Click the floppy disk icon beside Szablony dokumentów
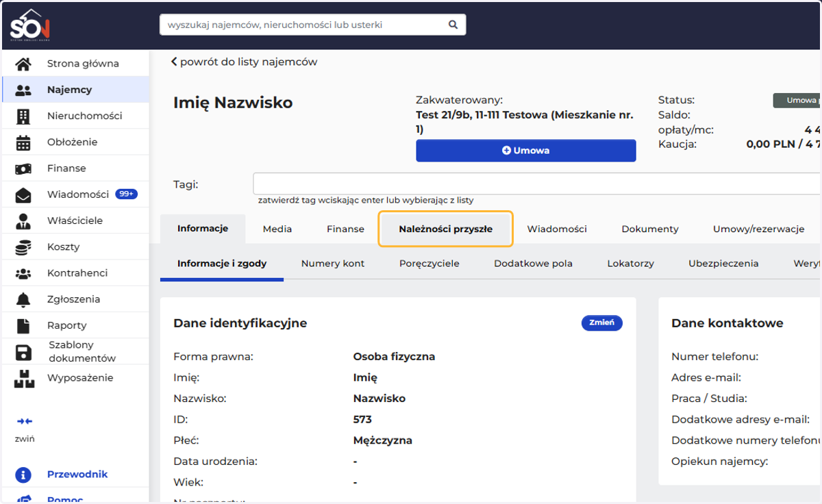 pyautogui.click(x=23, y=352)
